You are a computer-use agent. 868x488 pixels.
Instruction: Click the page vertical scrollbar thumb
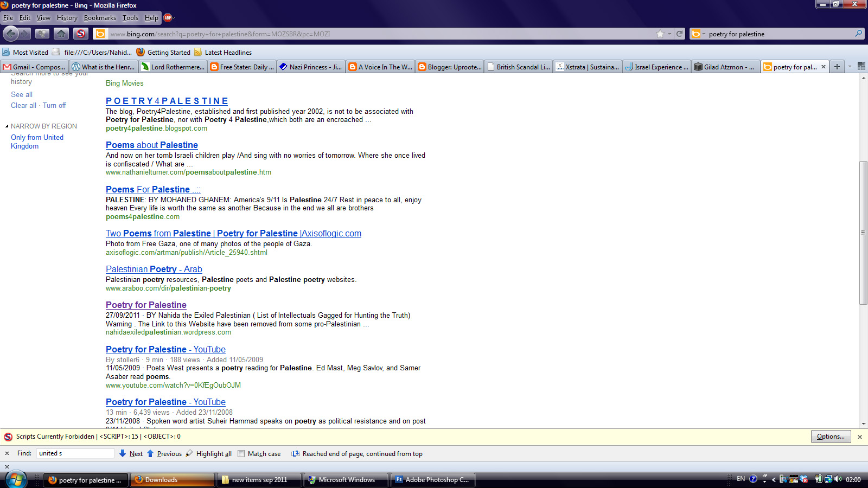tap(863, 233)
